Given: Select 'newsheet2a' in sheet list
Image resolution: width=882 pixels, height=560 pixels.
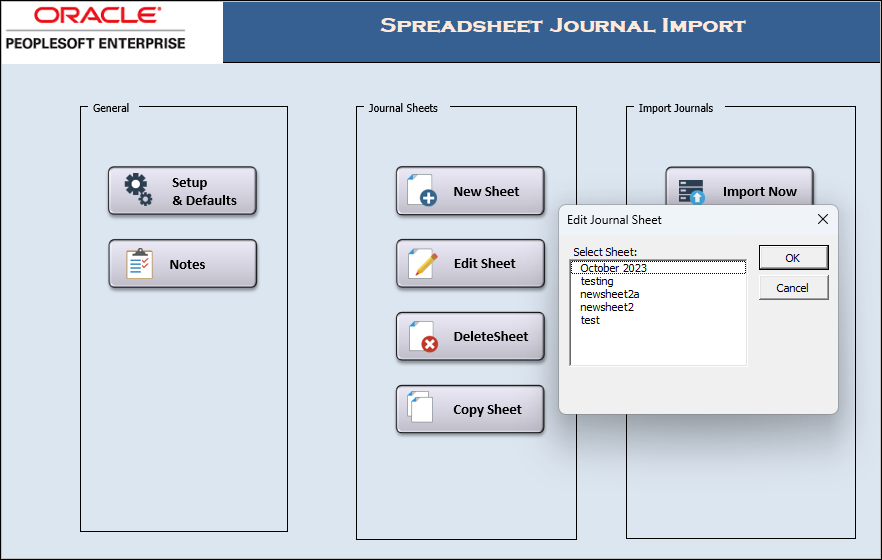Looking at the screenshot, I should point(658,294).
